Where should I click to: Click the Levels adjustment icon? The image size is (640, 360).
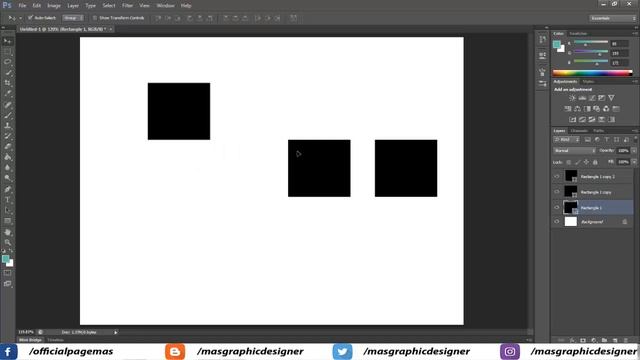click(x=582, y=98)
